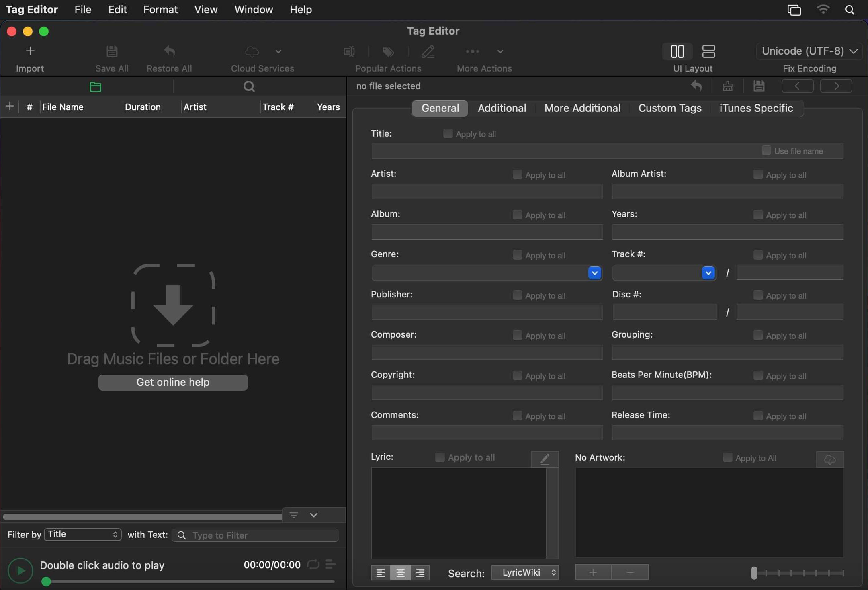868x590 pixels.
Task: Click the Import icon
Action: (30, 51)
